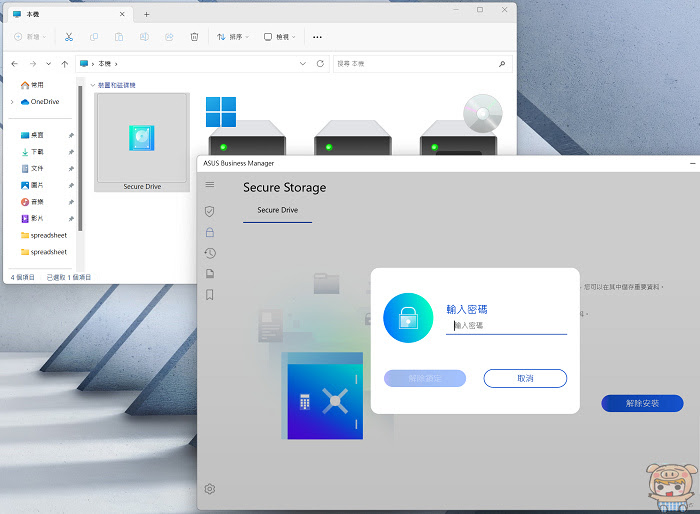The height and width of the screenshot is (514, 700).
Task: Click the cancel button in password dialog
Action: 525,378
